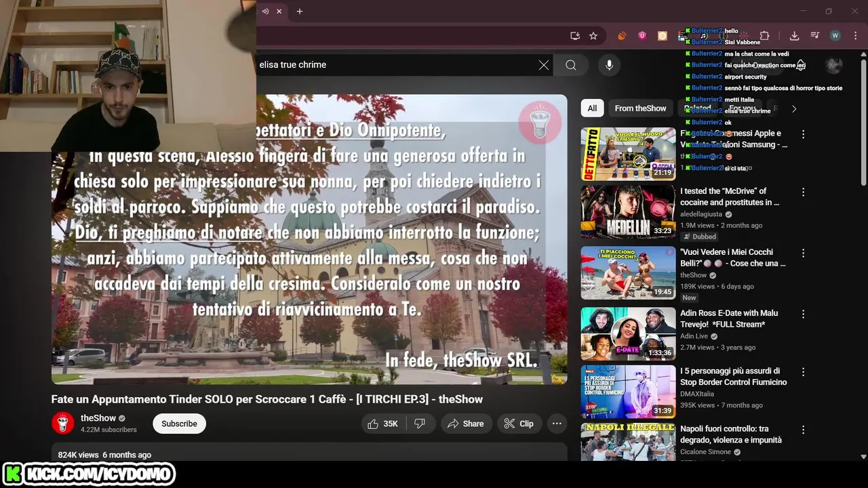Click the lightbulb info card icon on video
This screenshot has height=488, width=868.
[540, 123]
